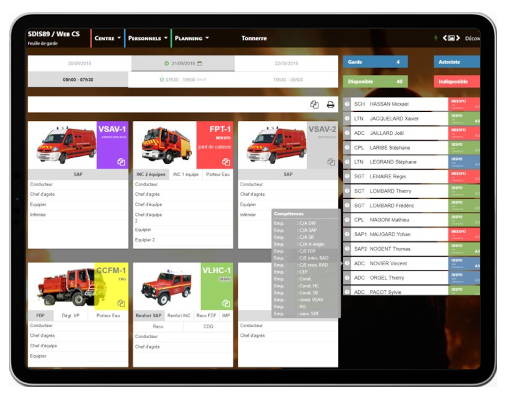This screenshot has height=395, width=505.
Task: Click the red status badge of HASSAN Mickael
Action: (464, 104)
